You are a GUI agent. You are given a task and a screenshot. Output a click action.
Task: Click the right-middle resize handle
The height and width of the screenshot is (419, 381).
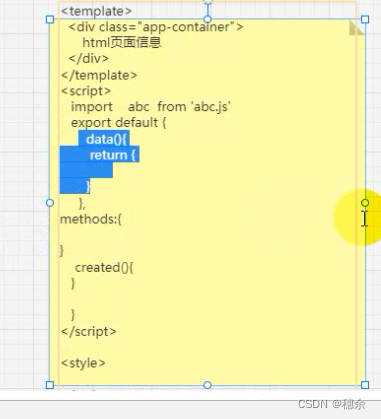365,203
